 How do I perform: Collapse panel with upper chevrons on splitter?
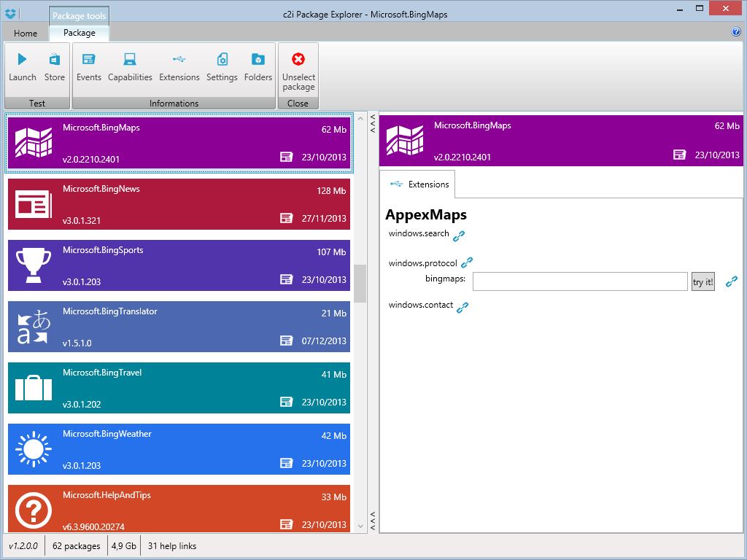coord(373,124)
